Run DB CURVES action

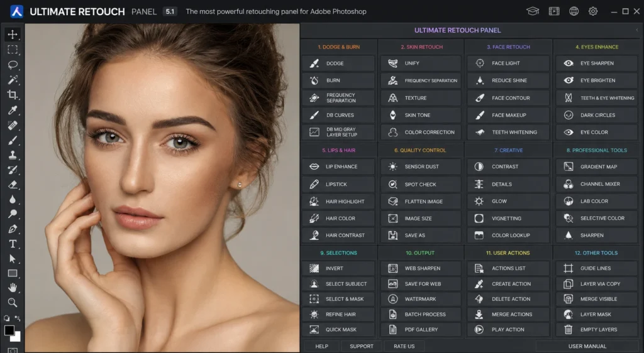point(338,115)
